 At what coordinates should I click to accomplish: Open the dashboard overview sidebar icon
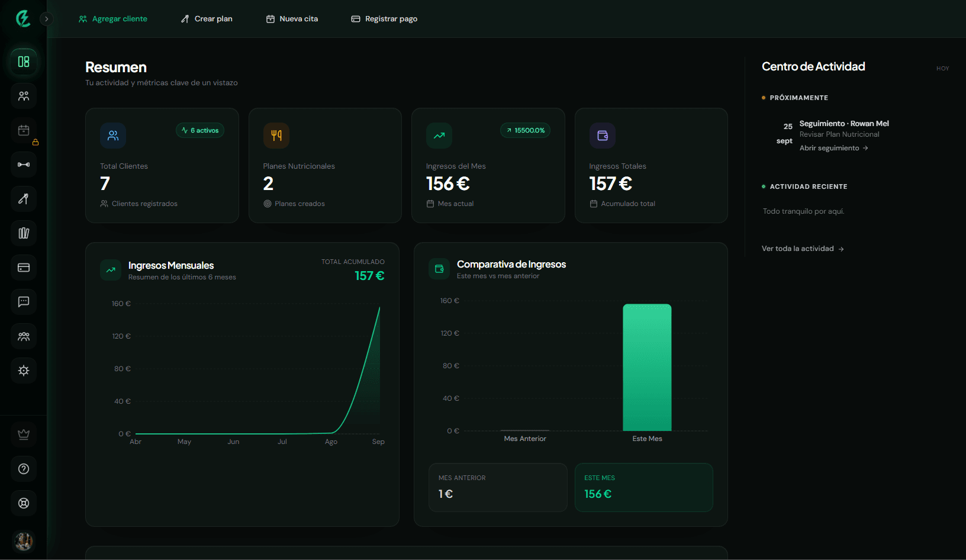point(24,62)
